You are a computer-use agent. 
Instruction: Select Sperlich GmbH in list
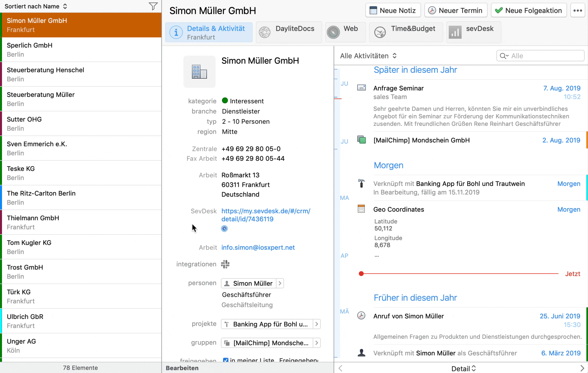pyautogui.click(x=81, y=50)
